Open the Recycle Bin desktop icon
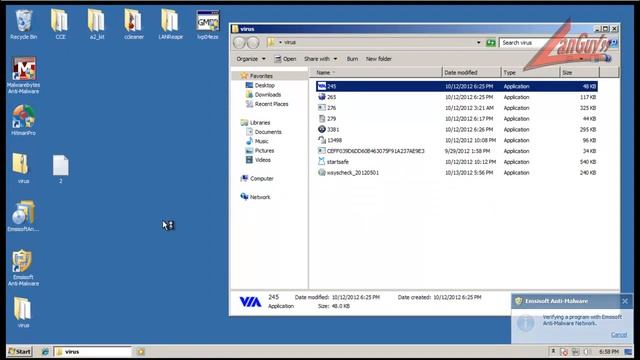This screenshot has width=640, height=360. 23,24
